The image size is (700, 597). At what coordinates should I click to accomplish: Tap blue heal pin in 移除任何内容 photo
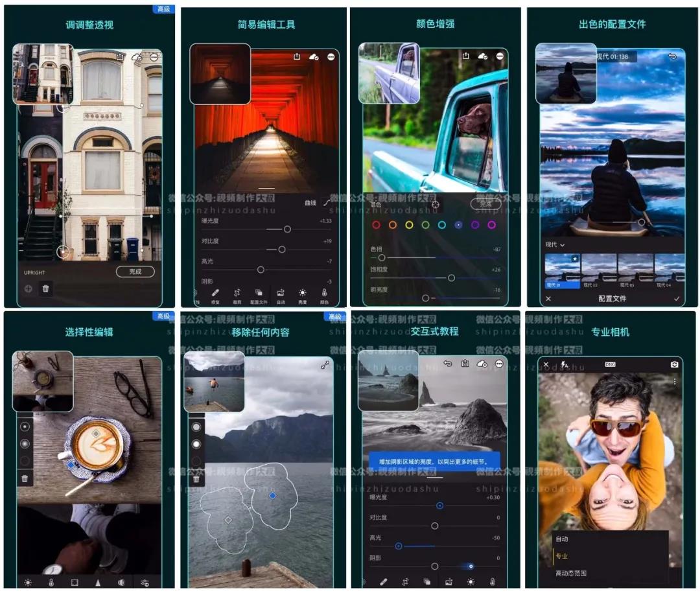pos(272,496)
